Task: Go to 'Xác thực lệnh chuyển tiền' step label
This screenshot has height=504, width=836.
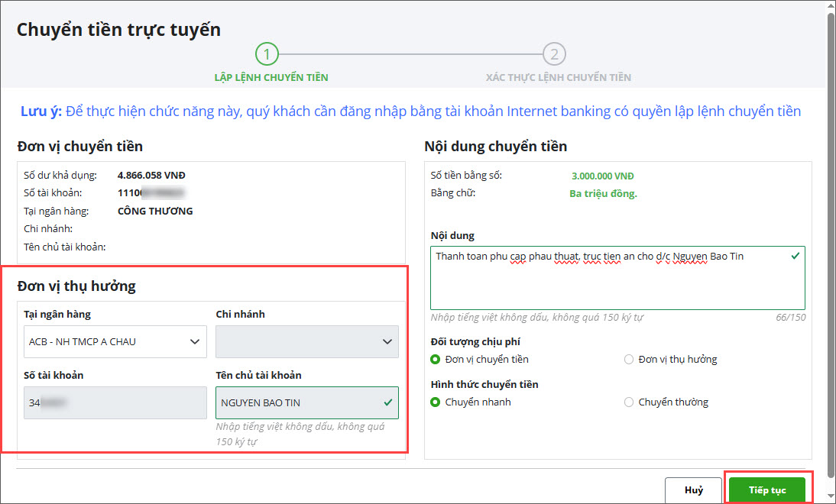Action: click(x=558, y=77)
